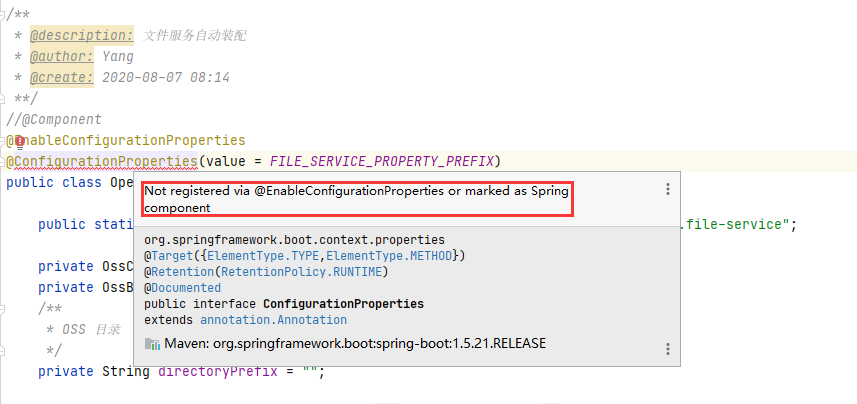Click the Maven library icon

coord(152,344)
